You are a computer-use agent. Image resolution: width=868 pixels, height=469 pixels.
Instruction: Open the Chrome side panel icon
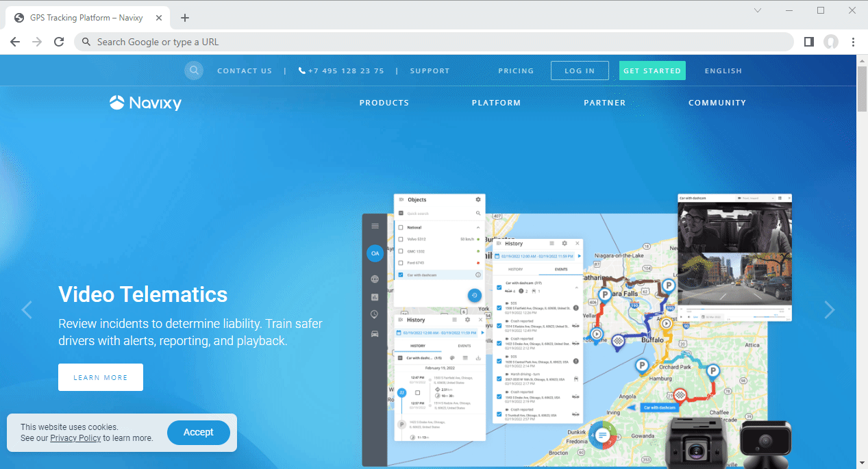point(808,42)
